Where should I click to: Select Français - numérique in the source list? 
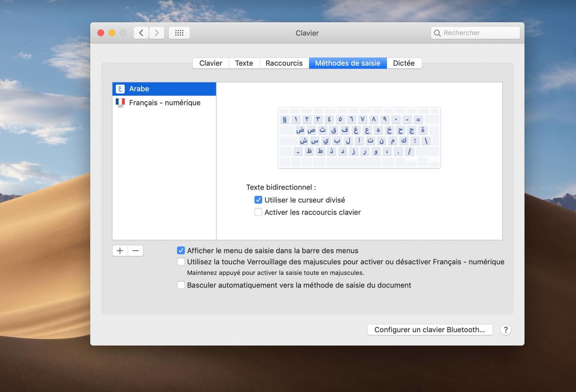(165, 102)
